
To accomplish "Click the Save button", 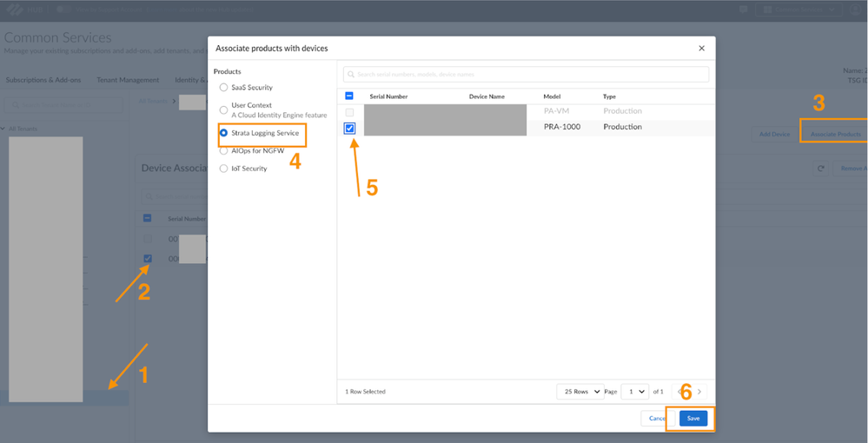I will click(x=692, y=418).
